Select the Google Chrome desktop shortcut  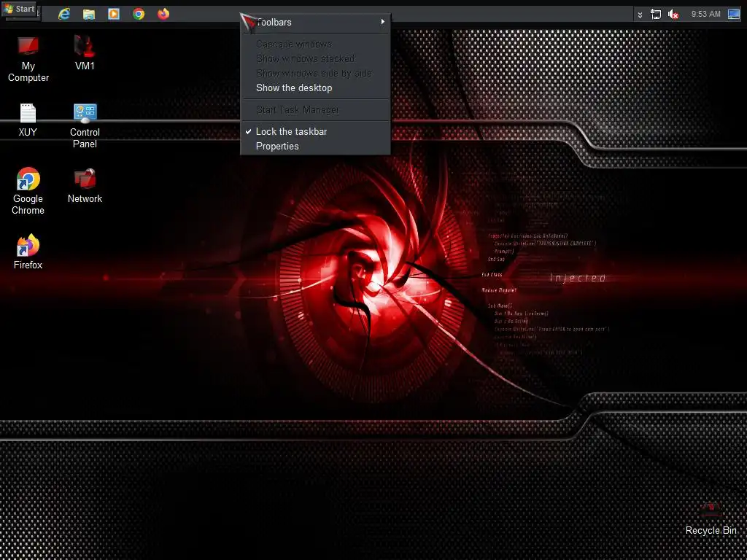pyautogui.click(x=28, y=191)
